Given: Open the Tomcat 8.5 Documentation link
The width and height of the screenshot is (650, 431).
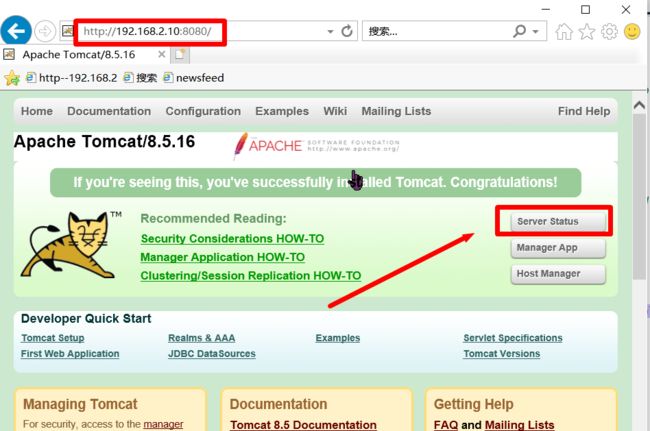Looking at the screenshot, I should (303, 425).
